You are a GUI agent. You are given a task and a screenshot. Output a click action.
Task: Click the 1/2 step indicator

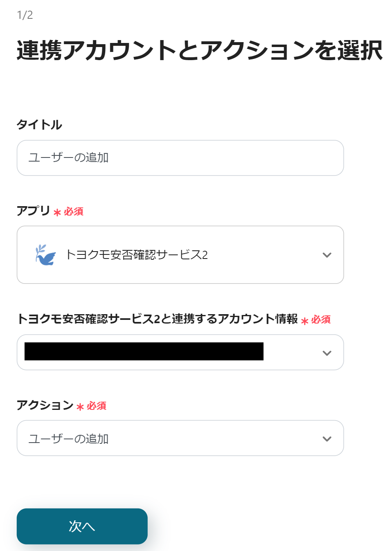(25, 15)
